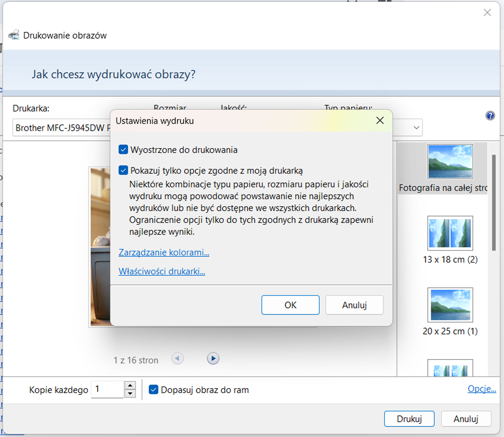Confirm settings with OK button

(290, 305)
